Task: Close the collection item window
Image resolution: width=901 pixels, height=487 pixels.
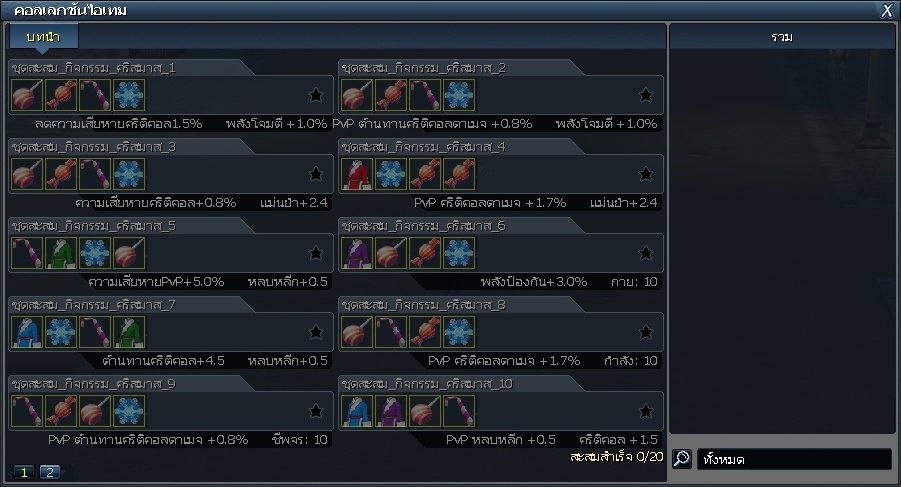Action: tap(887, 10)
